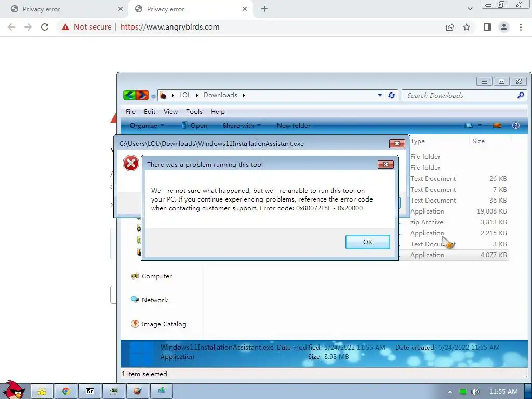Screen dimensions: 532x399
Task: Share this page via Chrome share icon
Action: pyautogui.click(x=450, y=27)
